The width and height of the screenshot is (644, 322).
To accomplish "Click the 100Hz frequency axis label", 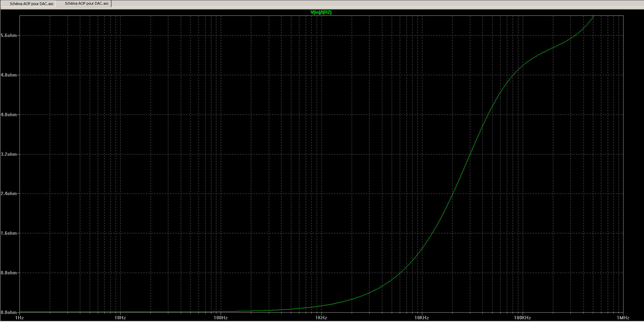I will [x=221, y=318].
